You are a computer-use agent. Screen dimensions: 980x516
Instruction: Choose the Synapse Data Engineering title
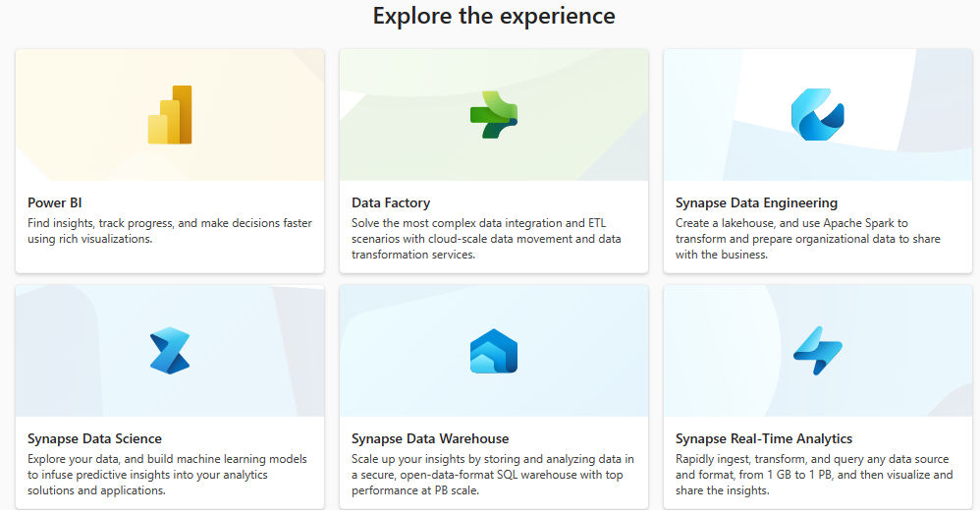[756, 202]
